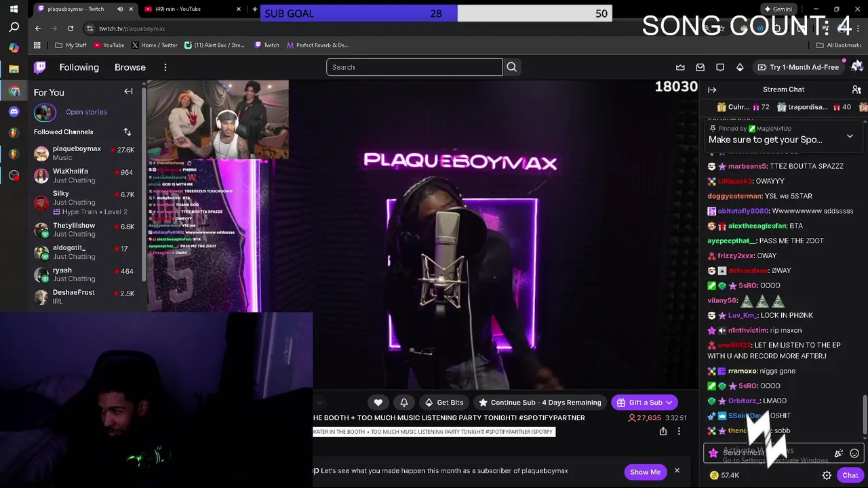
Task: Open Silky followed channel
Action: tap(85, 202)
